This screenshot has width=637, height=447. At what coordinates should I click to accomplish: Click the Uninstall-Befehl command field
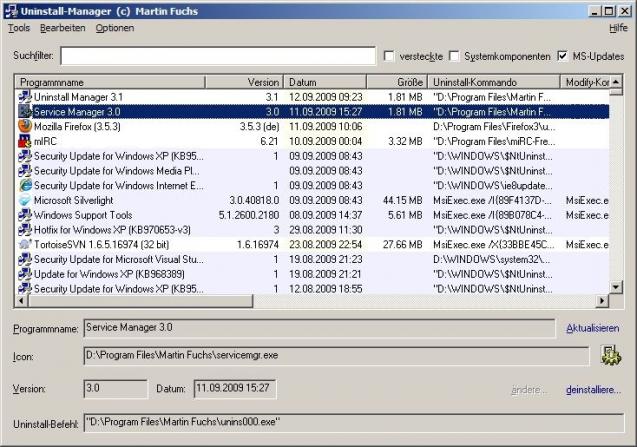354,423
